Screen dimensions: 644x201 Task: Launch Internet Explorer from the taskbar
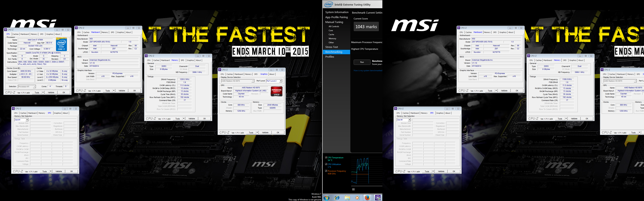click(337, 198)
